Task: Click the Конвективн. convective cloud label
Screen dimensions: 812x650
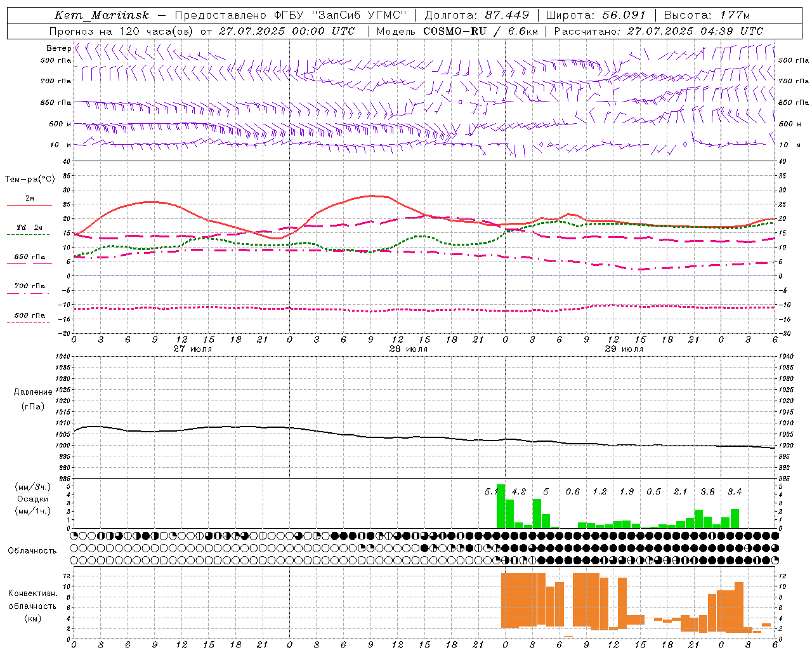Action: [32, 594]
